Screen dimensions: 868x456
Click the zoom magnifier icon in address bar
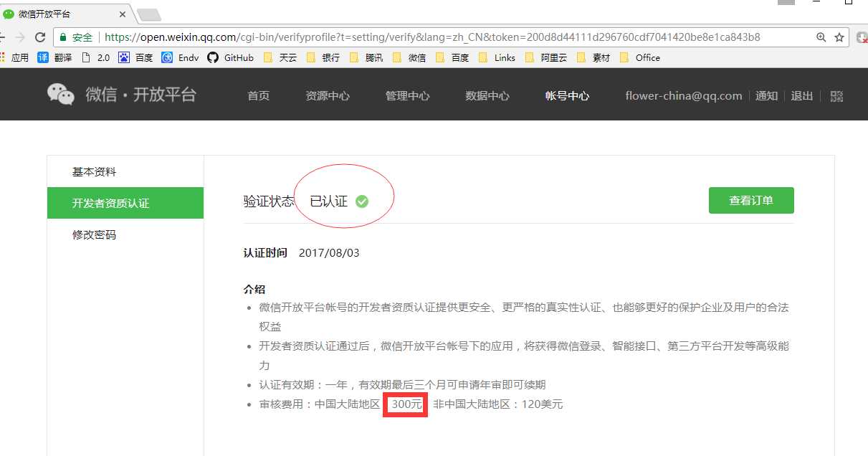pos(821,37)
